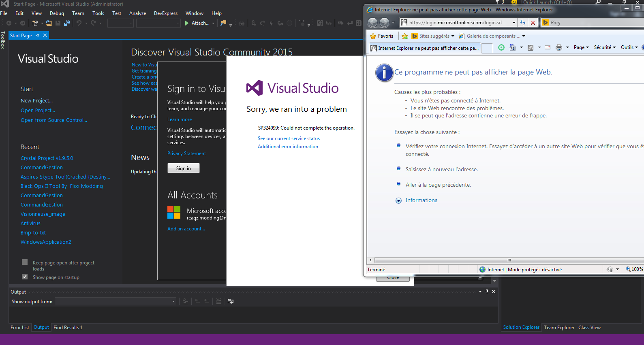
Task: Open the Tools menu
Action: [x=98, y=13]
